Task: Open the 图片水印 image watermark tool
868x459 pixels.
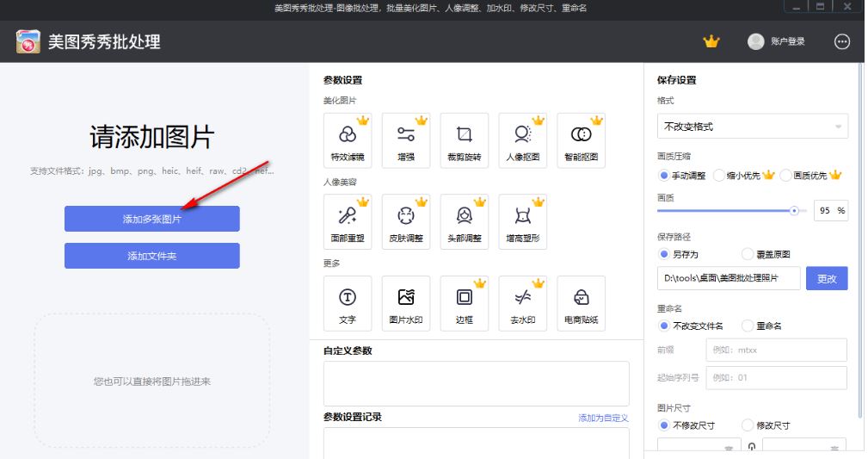Action: [406, 303]
